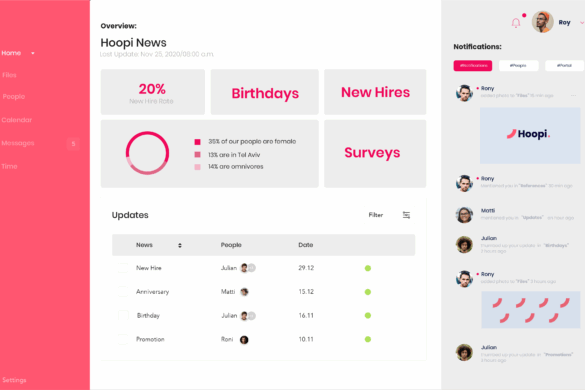The image size is (585, 390).
Task: Check the Birthday row checkbox
Action: pyautogui.click(x=123, y=315)
